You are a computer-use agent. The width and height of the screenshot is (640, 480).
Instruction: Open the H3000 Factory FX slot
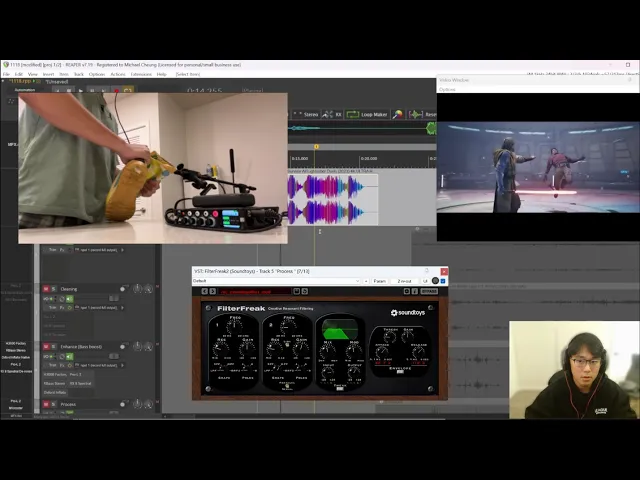[55, 375]
